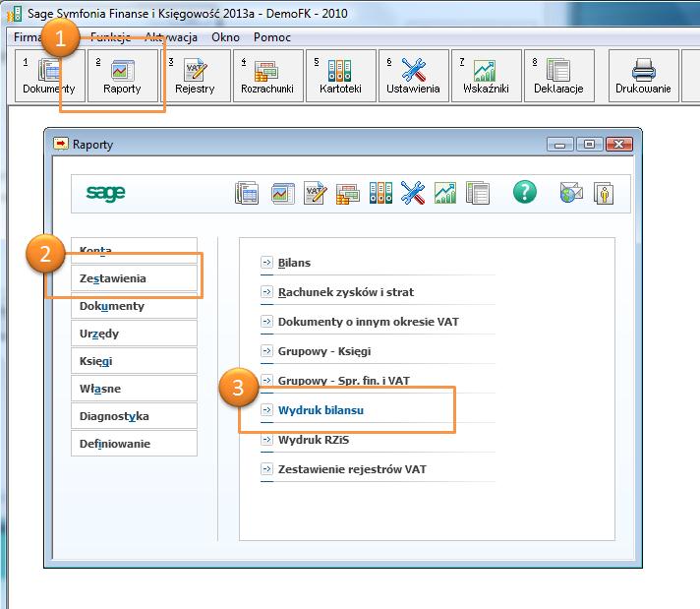Click binders Kartoteki icon in Raporty window icon bar
Screen dimensions: 700x609
pyautogui.click(x=380, y=193)
